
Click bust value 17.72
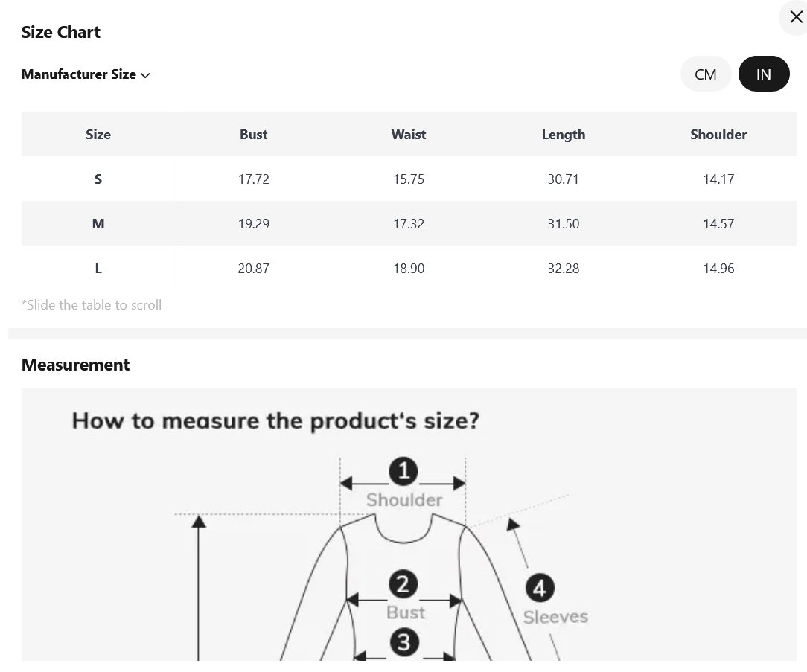point(253,179)
